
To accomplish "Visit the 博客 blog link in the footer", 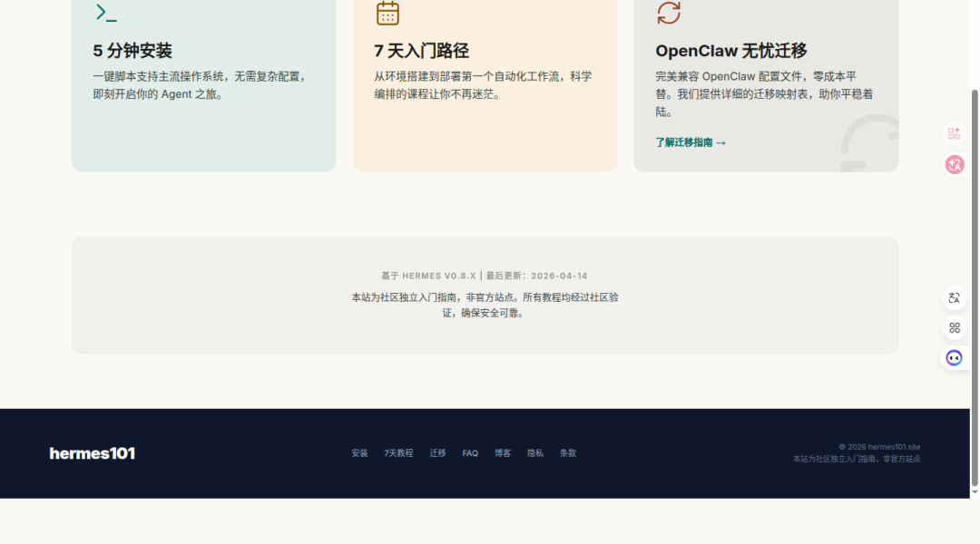I will coord(502,453).
